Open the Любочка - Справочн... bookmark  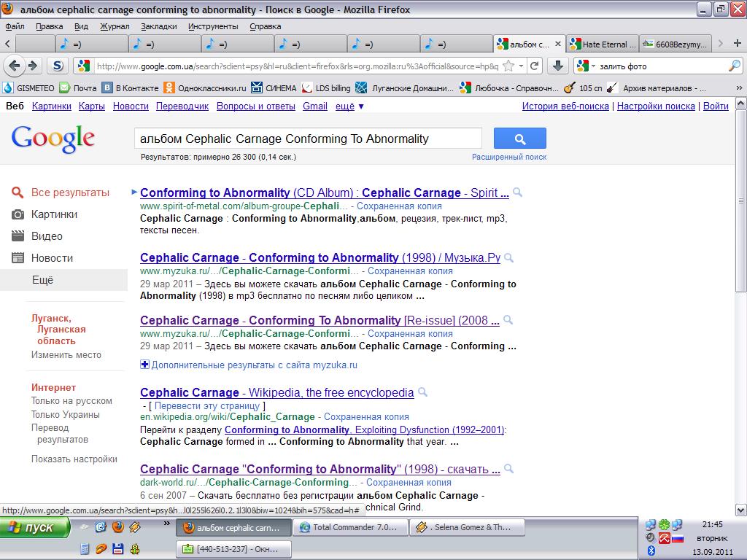tap(509, 88)
